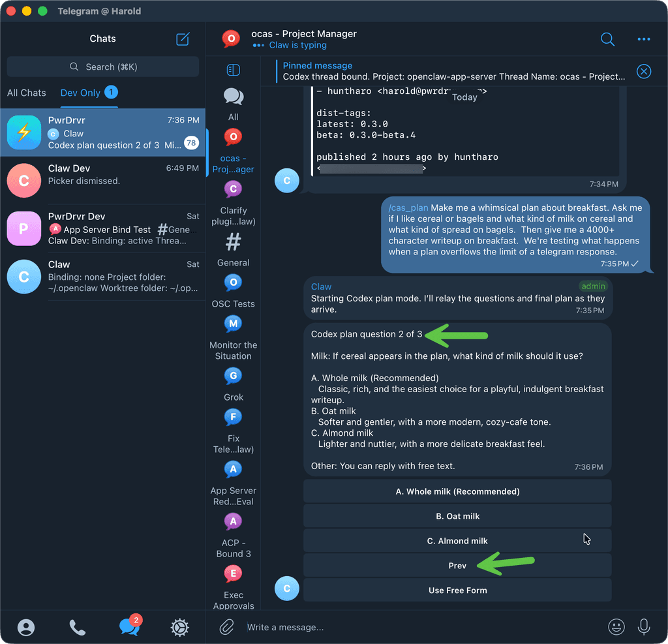Open search in this chat
The height and width of the screenshot is (644, 668).
pyautogui.click(x=607, y=39)
